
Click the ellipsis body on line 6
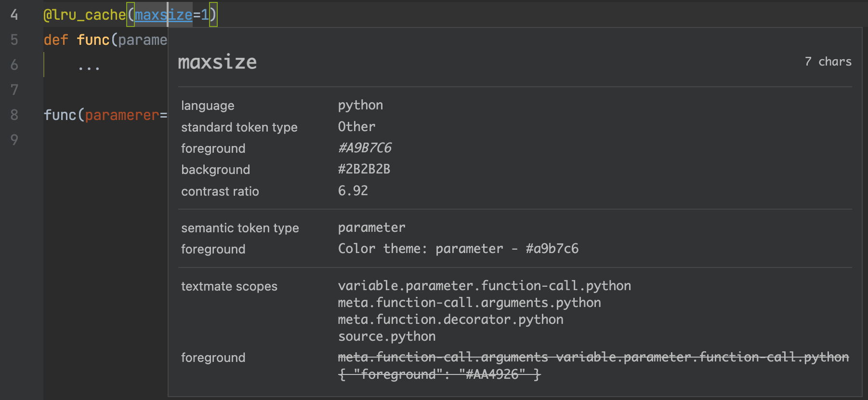click(89, 66)
